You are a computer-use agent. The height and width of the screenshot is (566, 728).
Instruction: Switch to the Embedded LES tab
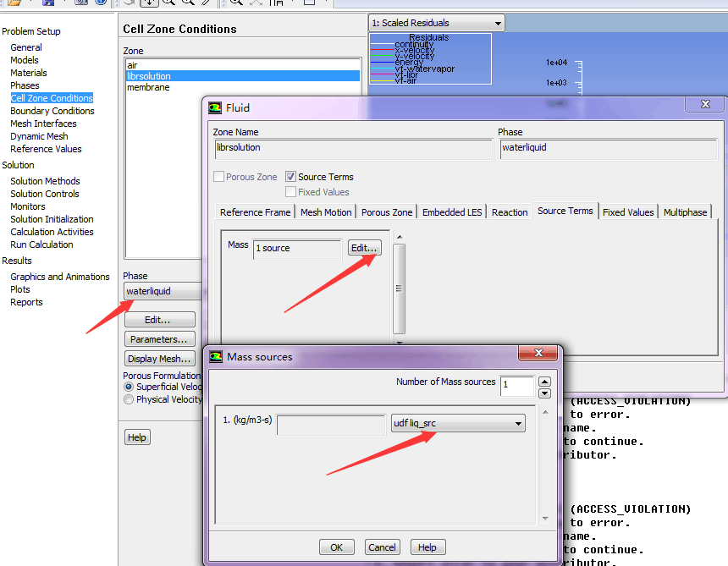point(452,212)
